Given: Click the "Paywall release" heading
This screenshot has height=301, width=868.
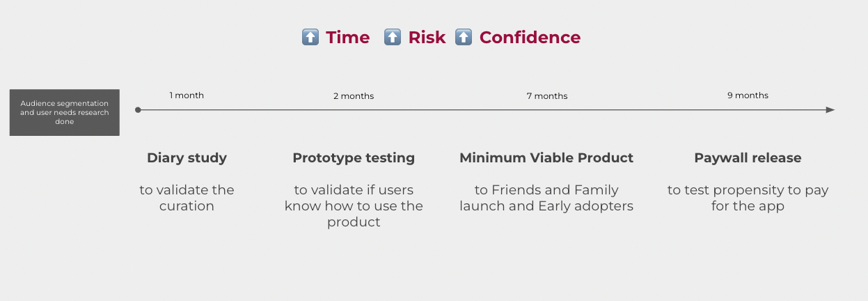Looking at the screenshot, I should (x=748, y=158).
